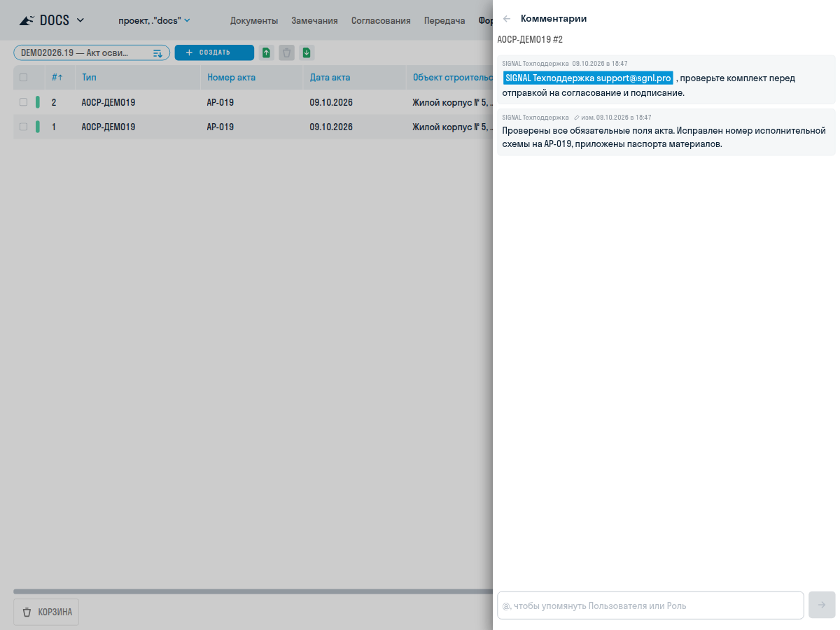This screenshot has height=630, width=840.
Task: Go to the Передача tab
Action: (x=444, y=20)
